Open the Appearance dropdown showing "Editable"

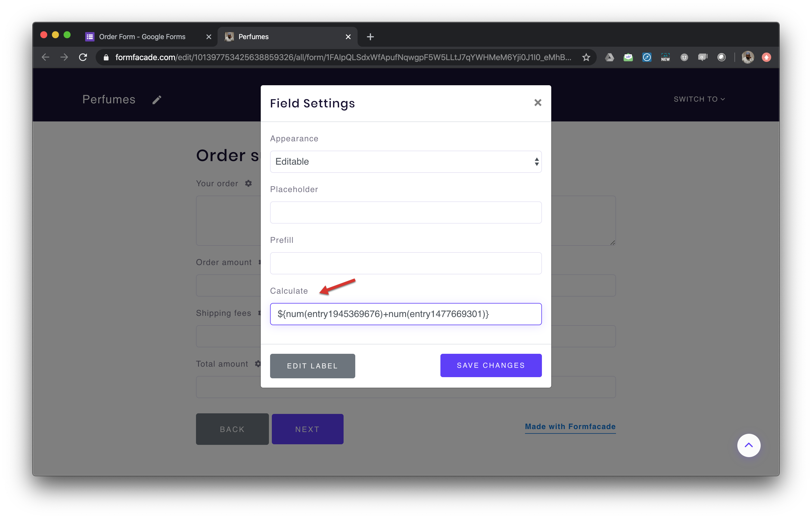coord(406,162)
